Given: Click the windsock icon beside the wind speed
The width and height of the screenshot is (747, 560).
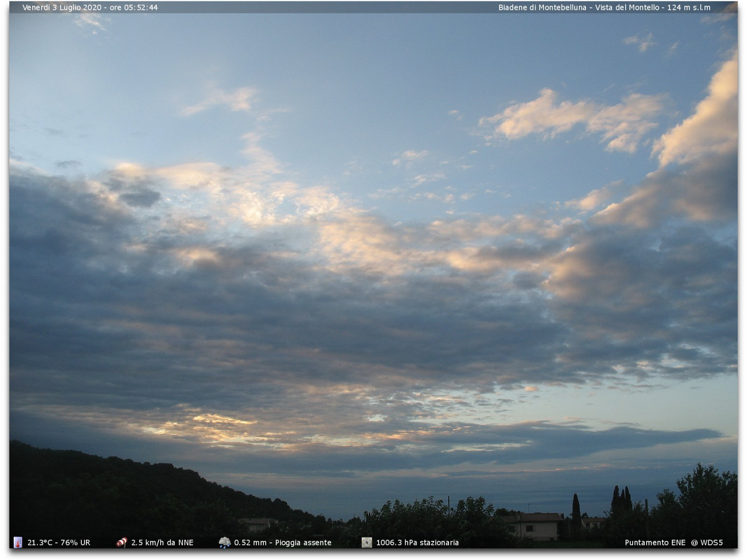Looking at the screenshot, I should click(x=121, y=542).
